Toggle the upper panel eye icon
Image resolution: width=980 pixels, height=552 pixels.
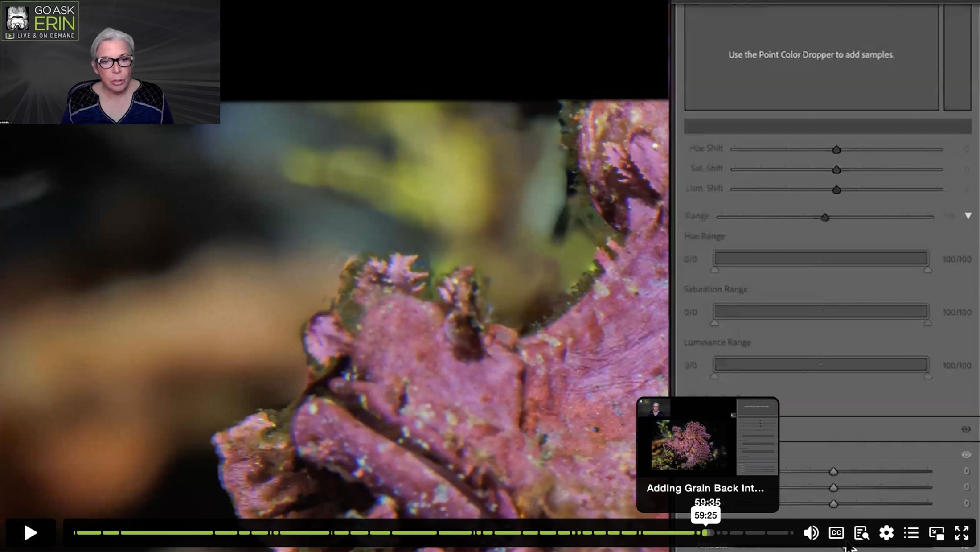(x=966, y=429)
